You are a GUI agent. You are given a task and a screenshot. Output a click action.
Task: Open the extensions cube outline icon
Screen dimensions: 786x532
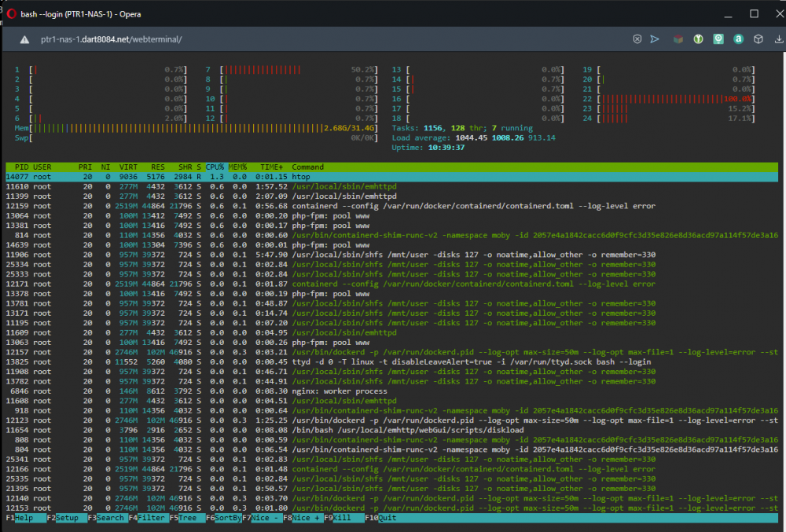pyautogui.click(x=758, y=39)
